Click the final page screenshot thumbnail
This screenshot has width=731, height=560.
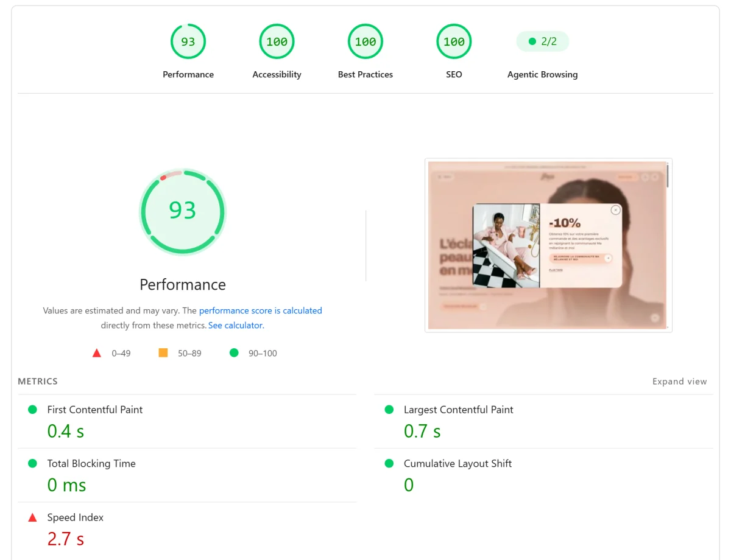pyautogui.click(x=548, y=245)
